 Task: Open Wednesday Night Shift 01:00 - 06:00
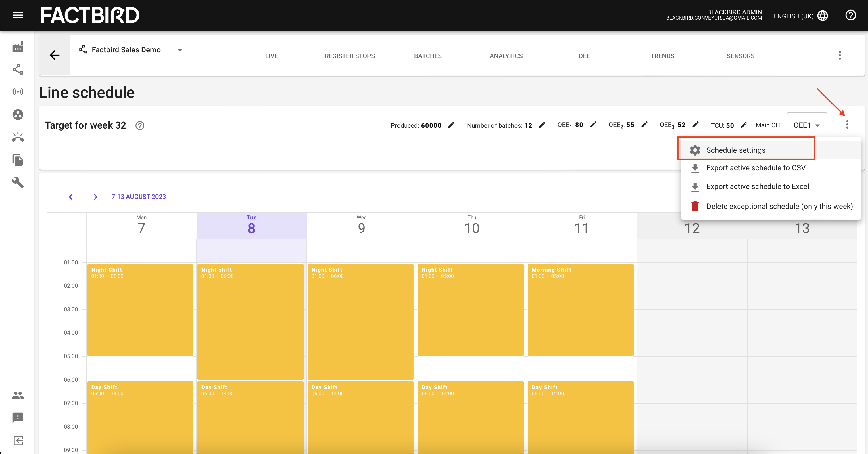coord(360,321)
